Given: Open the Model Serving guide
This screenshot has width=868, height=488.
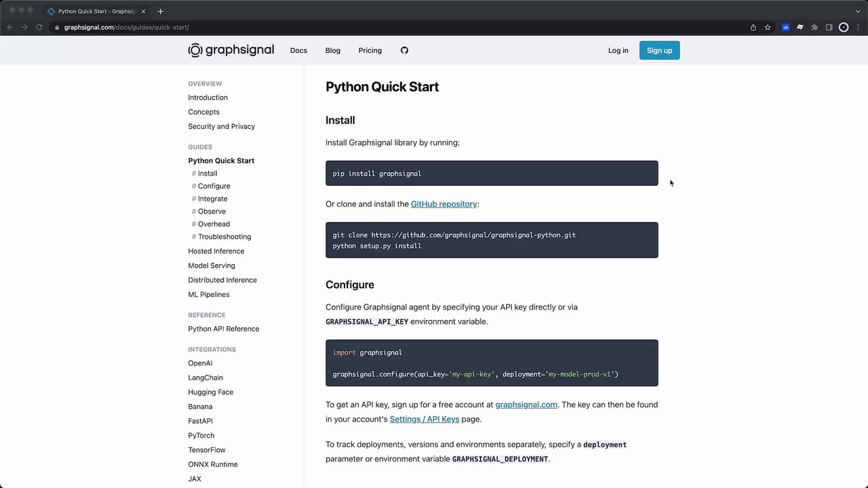Looking at the screenshot, I should click(212, 266).
